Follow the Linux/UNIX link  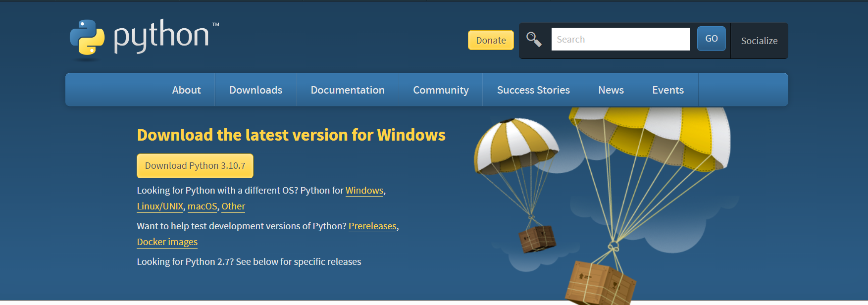tap(160, 206)
